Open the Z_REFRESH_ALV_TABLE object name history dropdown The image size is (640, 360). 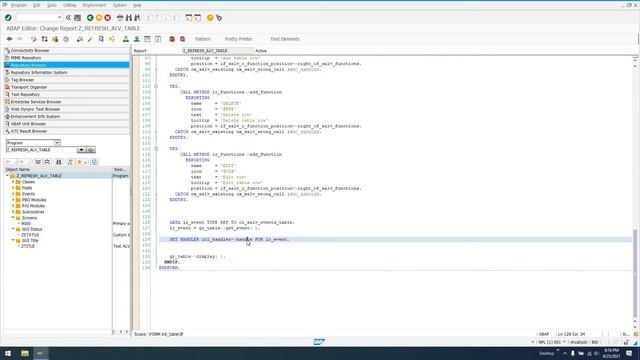[81, 150]
